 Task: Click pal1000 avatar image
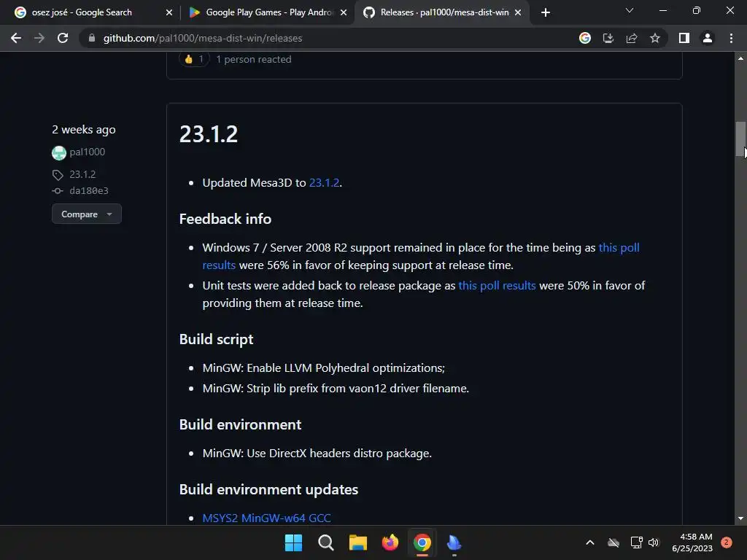click(x=58, y=152)
